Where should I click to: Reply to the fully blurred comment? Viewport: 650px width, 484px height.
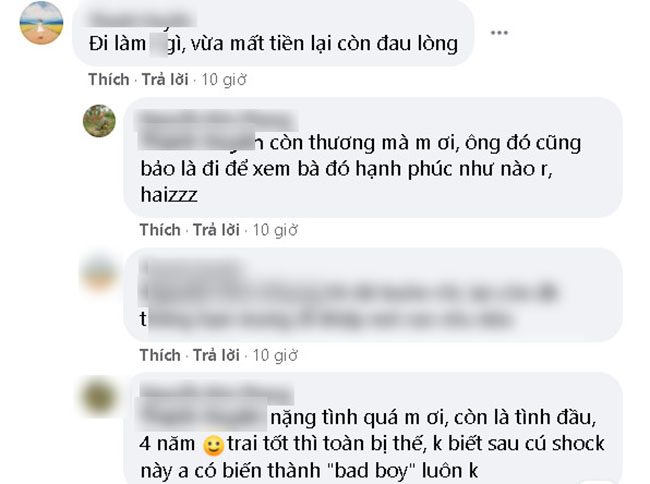pyautogui.click(x=216, y=355)
